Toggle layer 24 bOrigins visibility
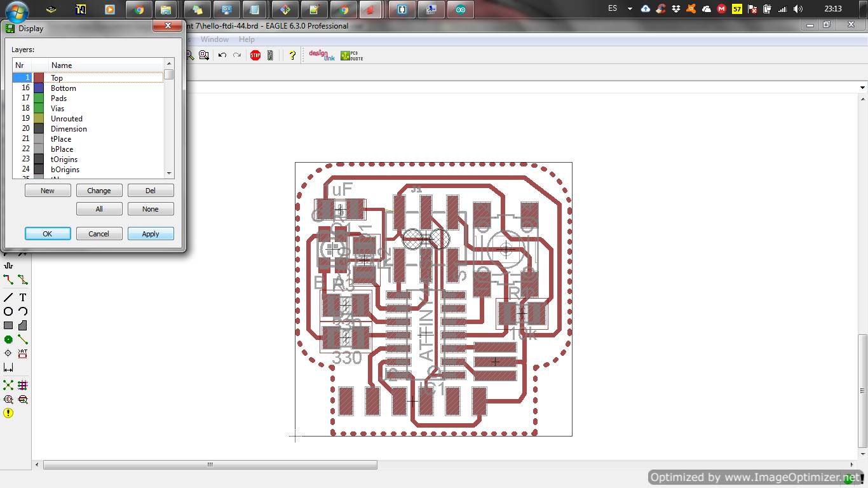Screen dimensions: 868x488 point(88,169)
